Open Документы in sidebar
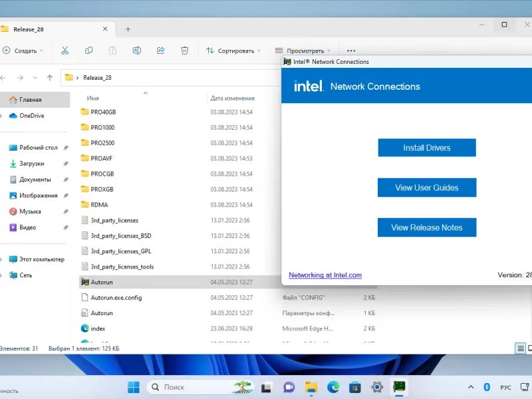Viewport: 532px width, 399px height. pos(35,180)
